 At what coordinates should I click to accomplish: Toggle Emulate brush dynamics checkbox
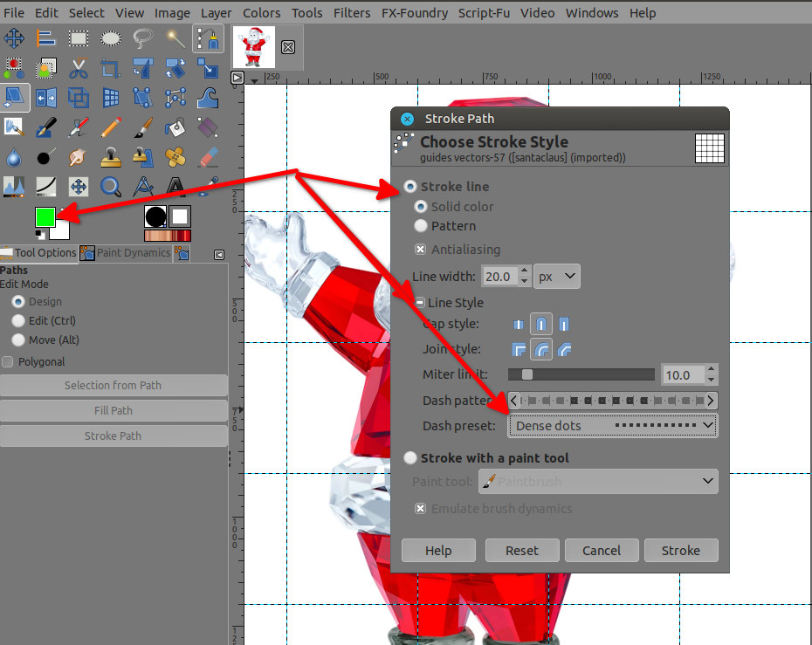click(421, 509)
